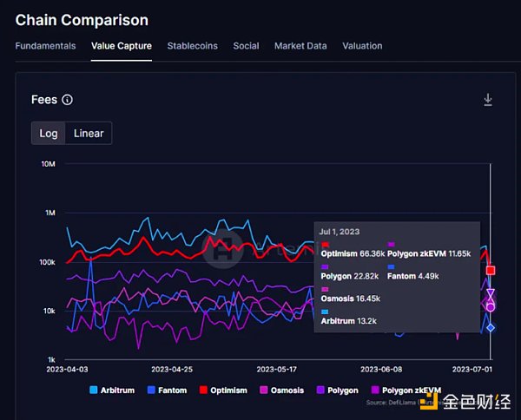
Task: Click Arbitrum 13.2k tooltip value
Action: tap(348, 321)
